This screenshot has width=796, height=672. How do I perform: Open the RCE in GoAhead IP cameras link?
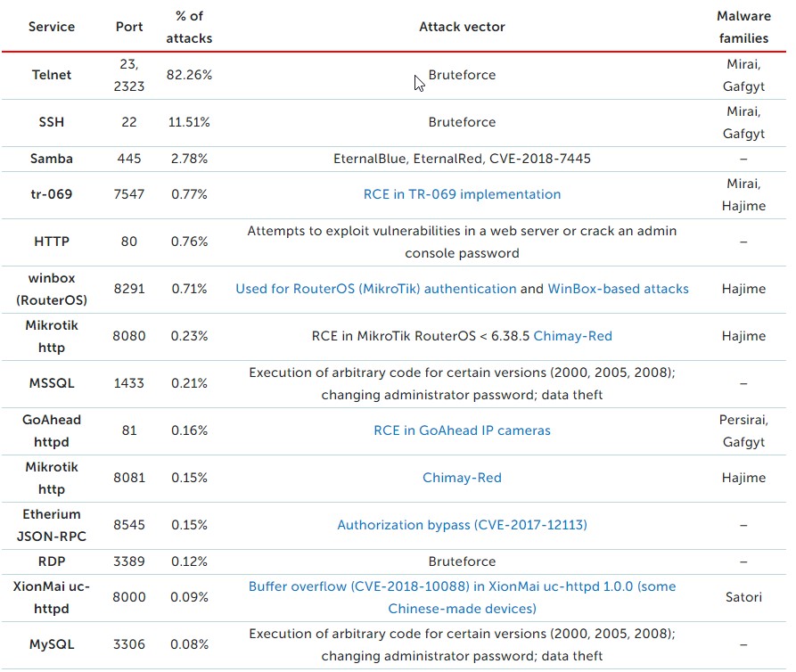click(x=462, y=430)
